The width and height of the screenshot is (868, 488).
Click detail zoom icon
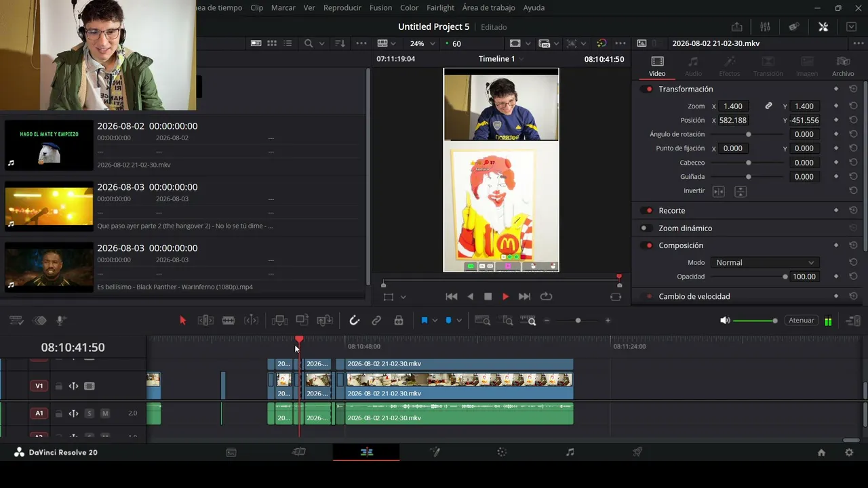point(506,321)
